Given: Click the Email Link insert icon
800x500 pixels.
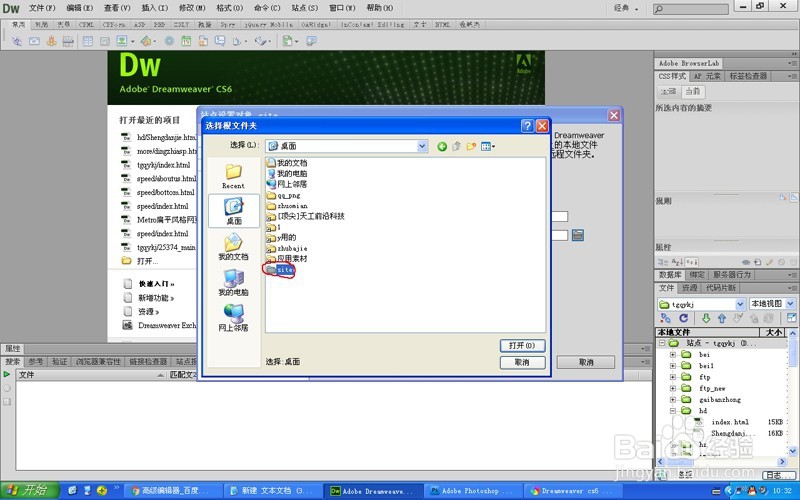Looking at the screenshot, I should coord(34,41).
